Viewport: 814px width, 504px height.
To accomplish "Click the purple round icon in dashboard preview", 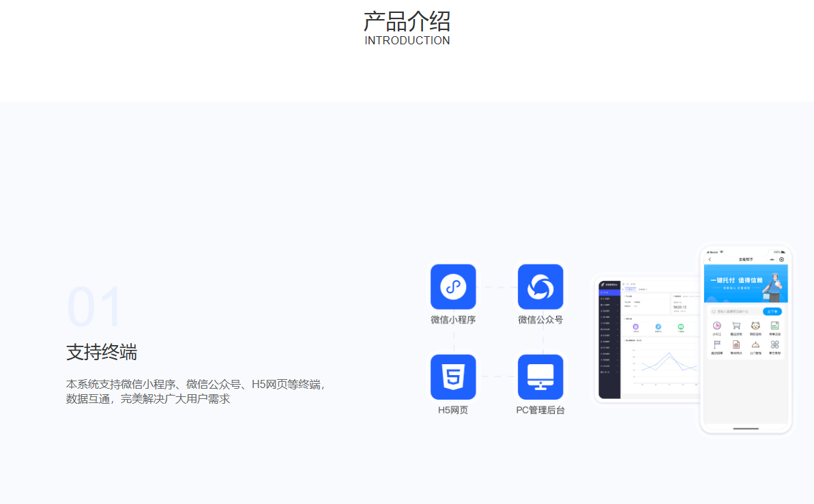I will click(636, 327).
